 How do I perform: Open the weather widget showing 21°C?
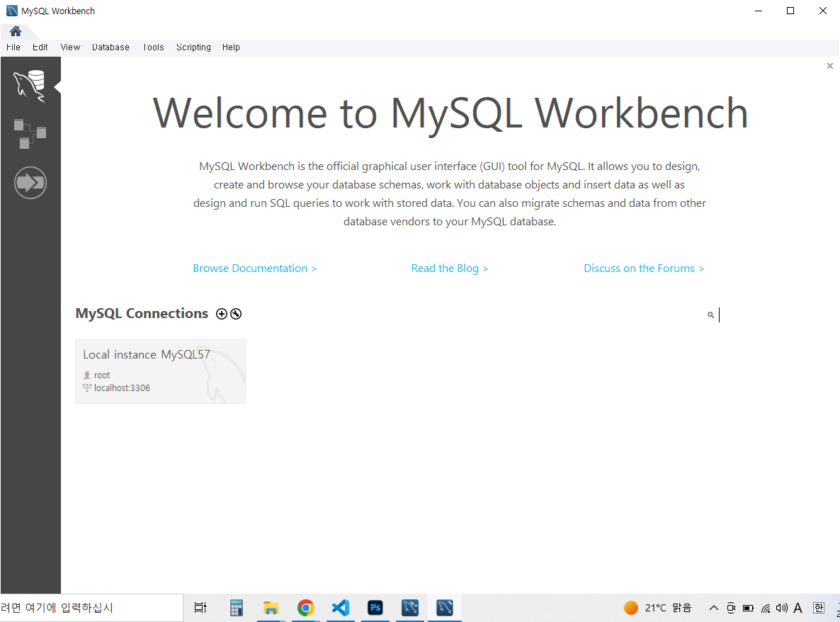click(658, 608)
